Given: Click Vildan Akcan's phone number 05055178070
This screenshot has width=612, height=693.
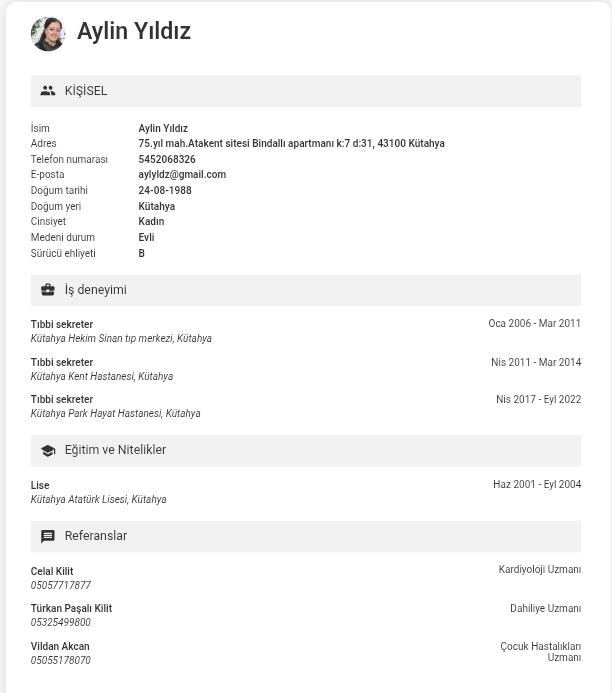Looking at the screenshot, I should tap(61, 660).
